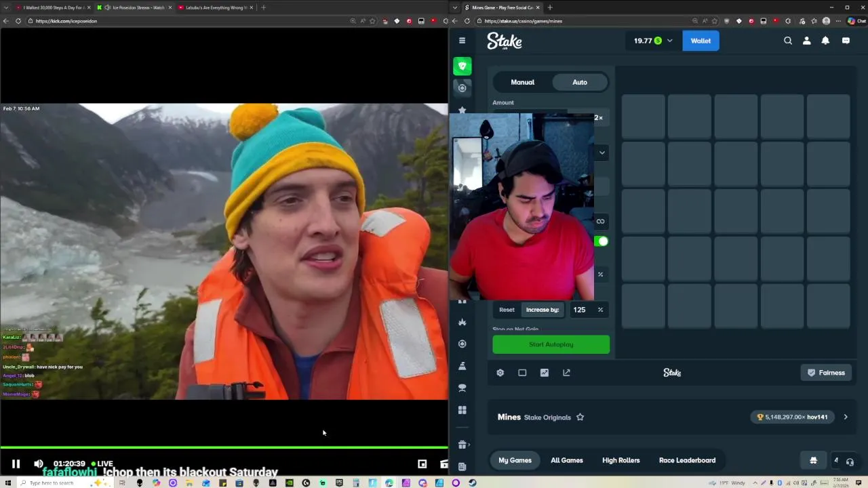Click the LIVE indicator in Kick player
This screenshot has width=868, height=488.
[x=102, y=464]
